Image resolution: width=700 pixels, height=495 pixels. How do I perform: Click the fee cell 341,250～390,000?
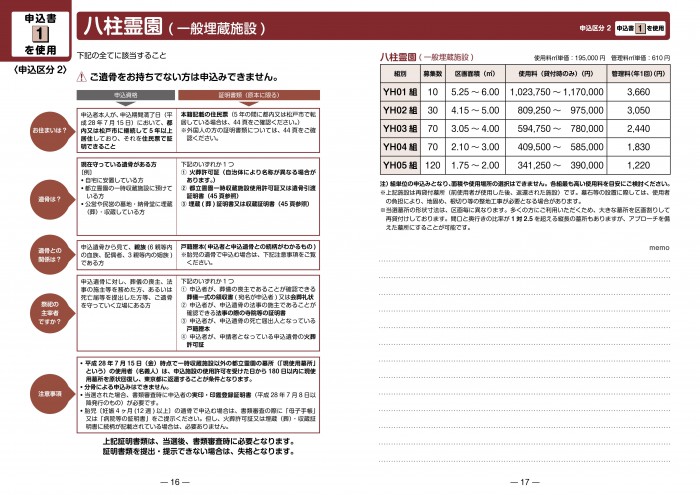(556, 165)
